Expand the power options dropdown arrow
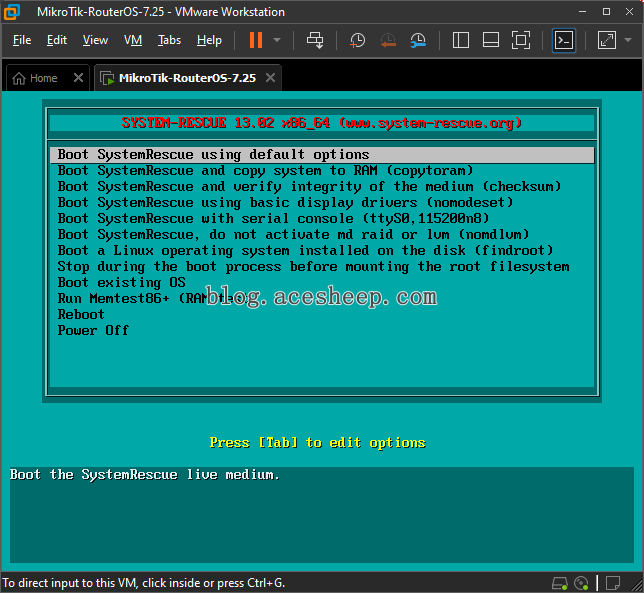 click(x=277, y=40)
